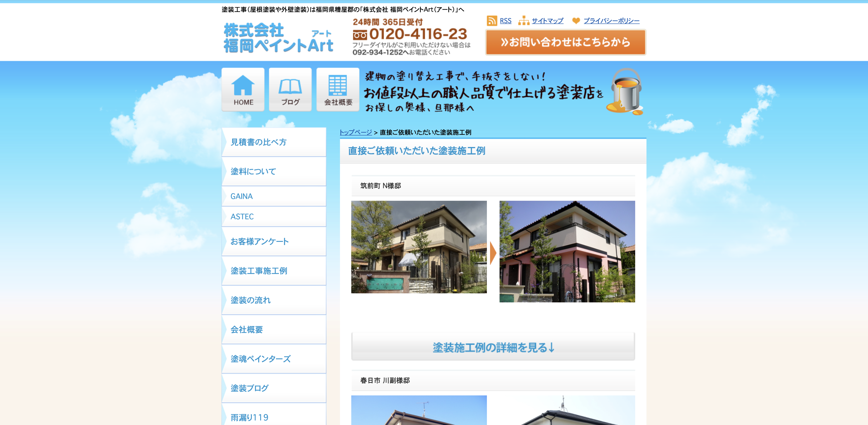Open the RSS link

click(505, 21)
